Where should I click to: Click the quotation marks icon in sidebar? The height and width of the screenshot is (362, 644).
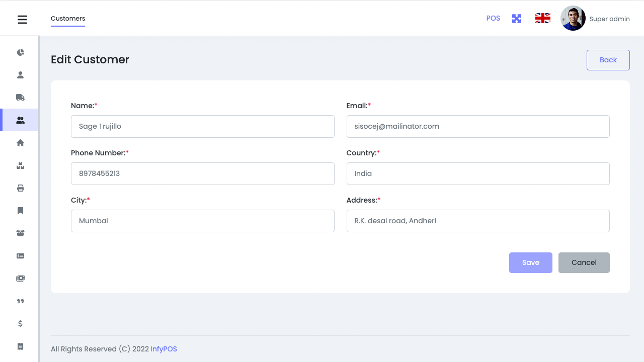[20, 301]
